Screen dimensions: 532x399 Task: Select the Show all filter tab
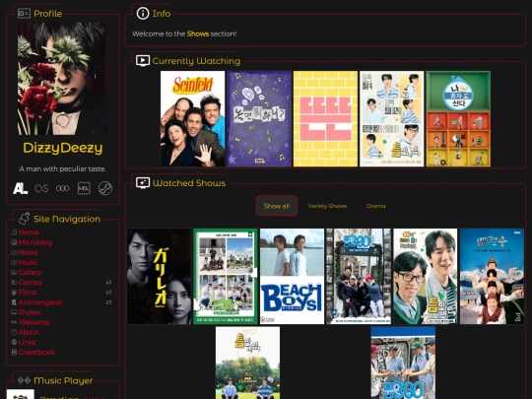coord(277,206)
